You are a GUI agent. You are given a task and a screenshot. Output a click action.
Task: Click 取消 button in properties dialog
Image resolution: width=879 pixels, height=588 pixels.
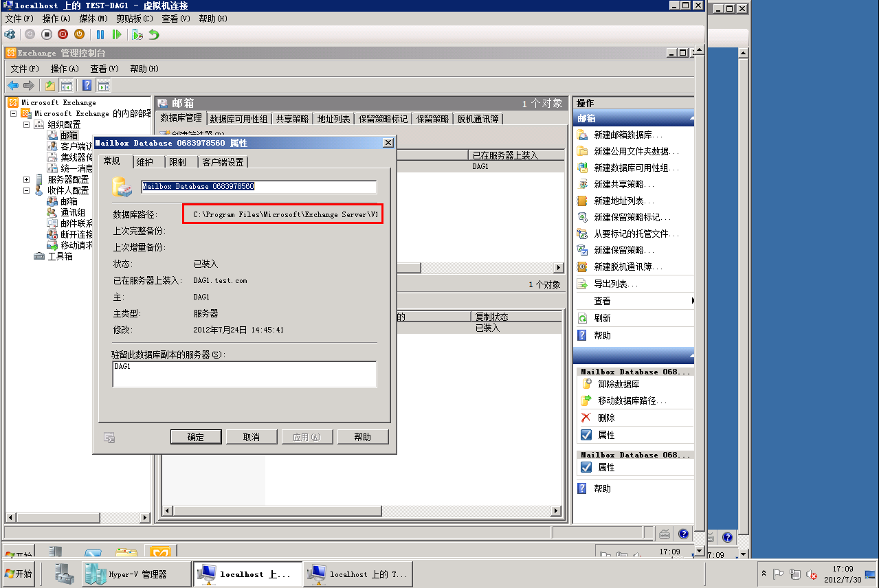252,437
